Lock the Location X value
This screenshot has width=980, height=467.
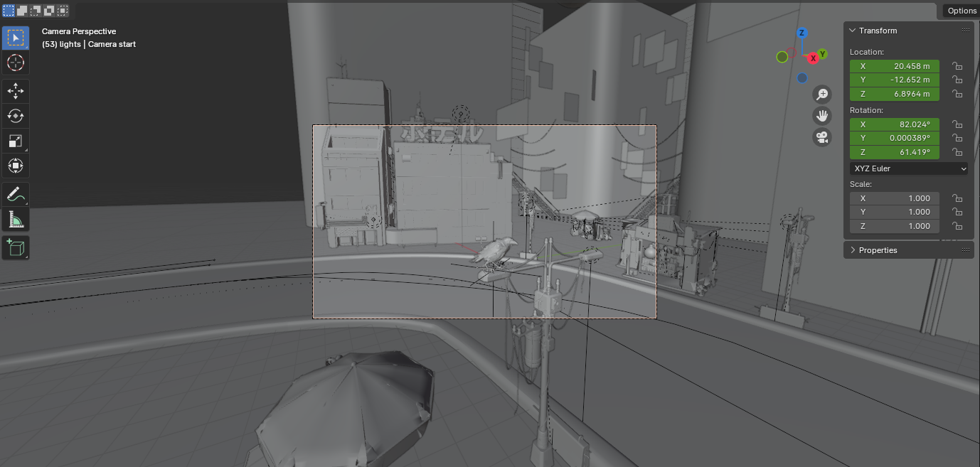coord(957,66)
